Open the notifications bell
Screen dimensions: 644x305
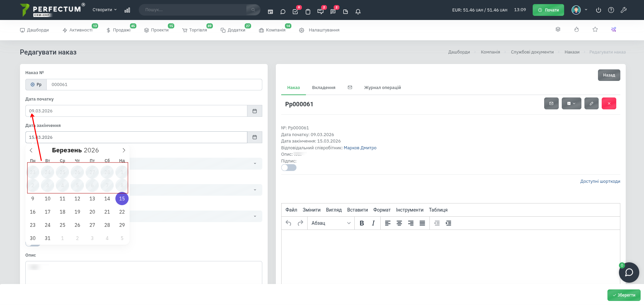(358, 12)
